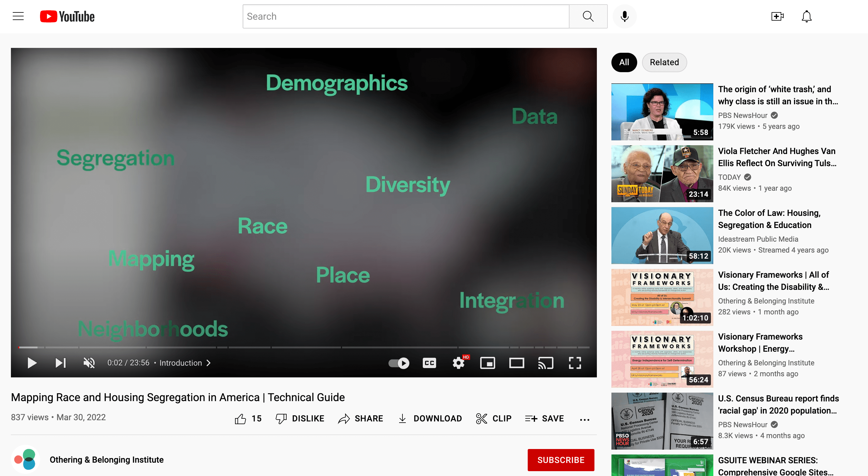Screen dimensions: 868x476
Task: Switch to theater mode
Action: coord(516,363)
